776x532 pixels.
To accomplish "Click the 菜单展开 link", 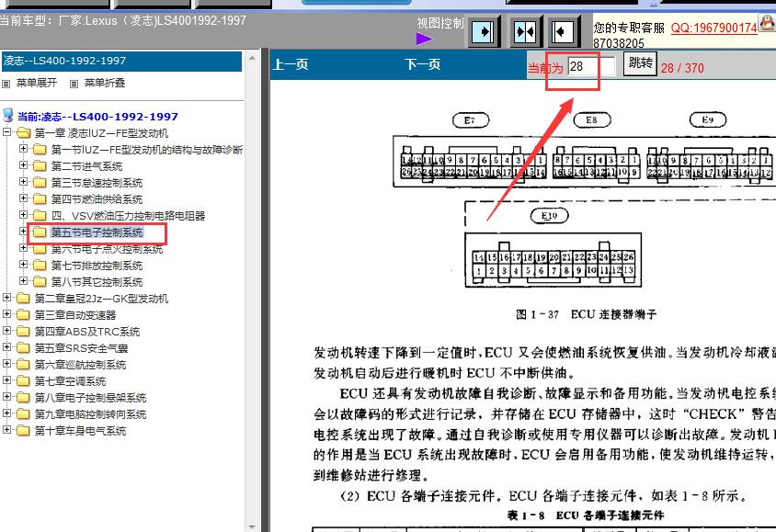I will [37, 83].
